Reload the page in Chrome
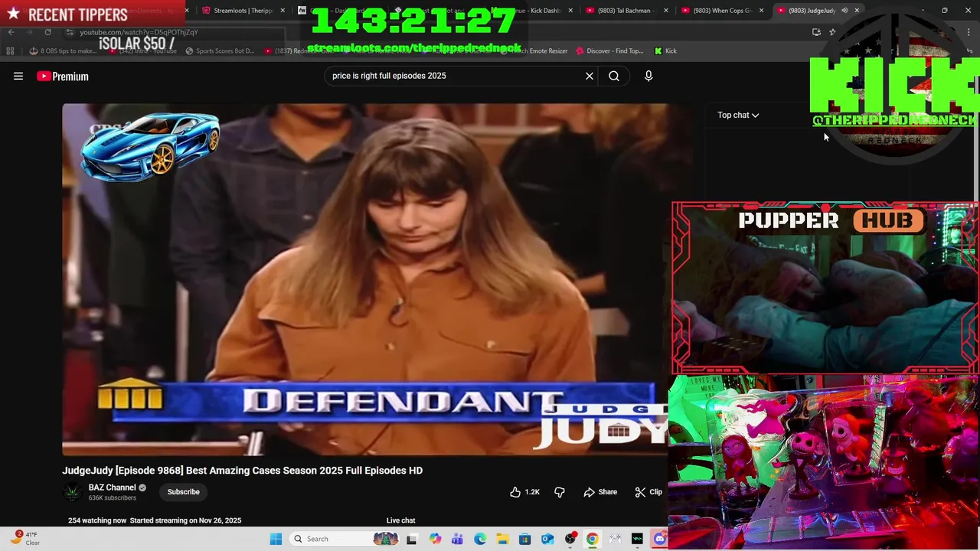This screenshot has width=980, height=551. tap(47, 32)
